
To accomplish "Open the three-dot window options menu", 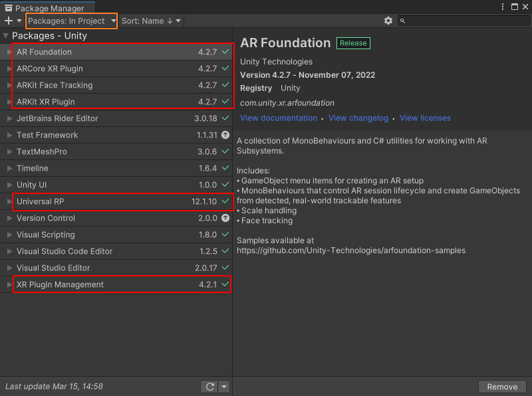I will click(503, 7).
